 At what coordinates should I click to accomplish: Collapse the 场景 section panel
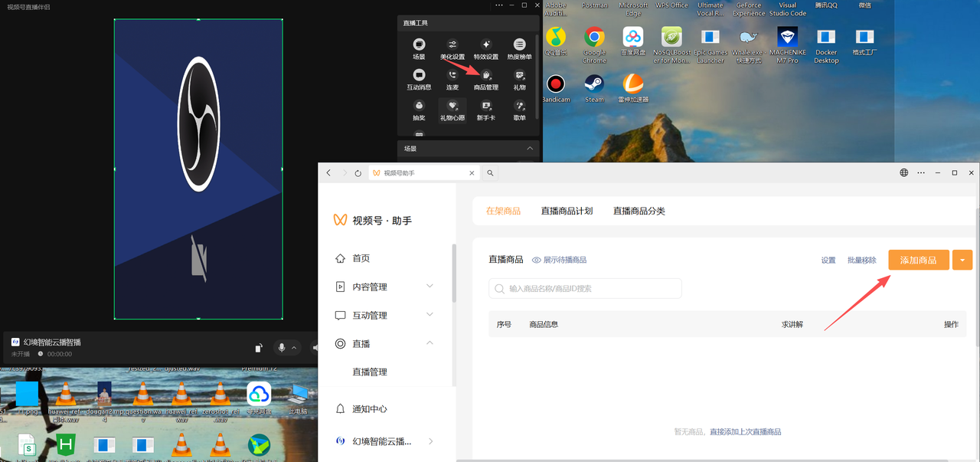[530, 148]
